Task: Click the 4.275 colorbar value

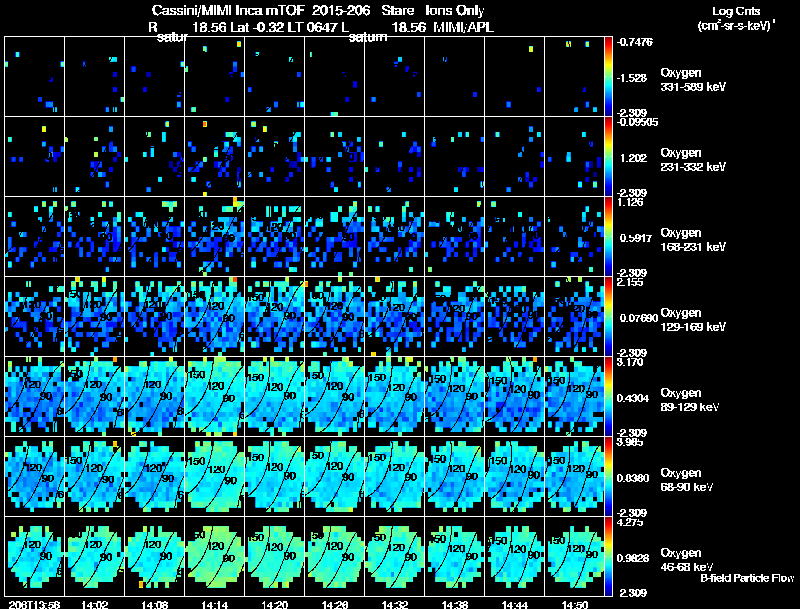Action: point(630,522)
